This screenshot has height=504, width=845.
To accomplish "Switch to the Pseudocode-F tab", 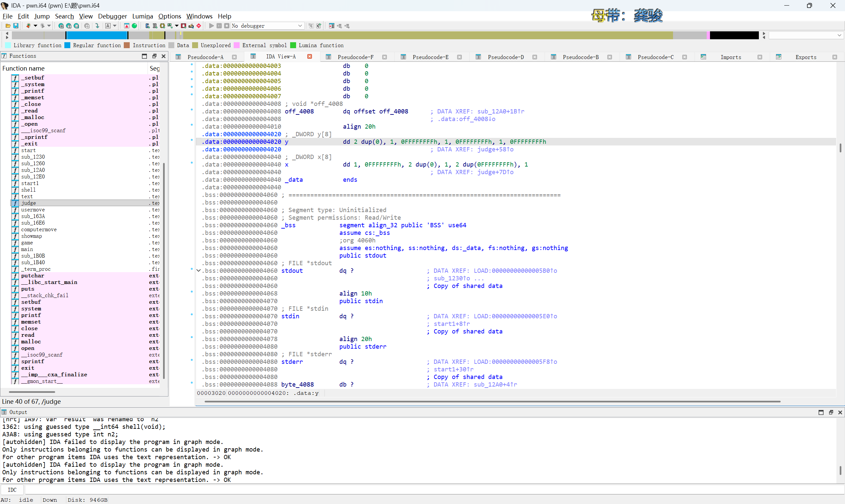I will click(355, 57).
